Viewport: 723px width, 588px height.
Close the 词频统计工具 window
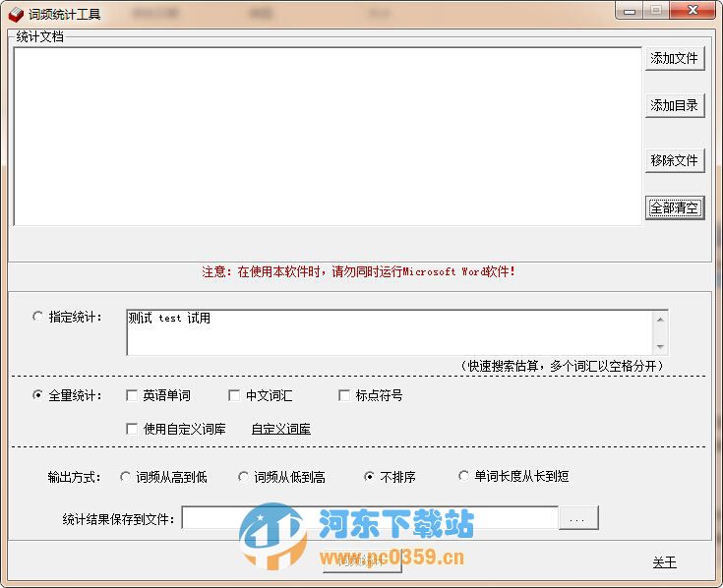tap(693, 10)
